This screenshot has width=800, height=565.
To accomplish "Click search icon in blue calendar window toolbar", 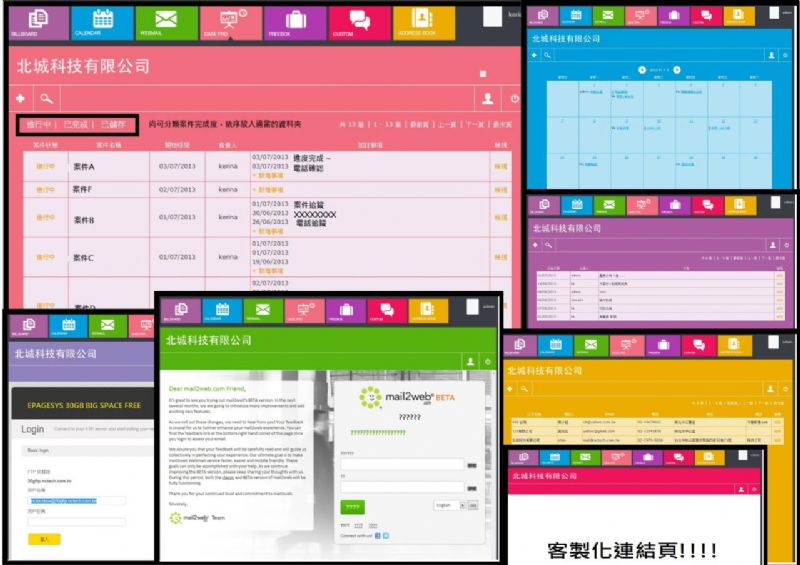I will (547, 55).
